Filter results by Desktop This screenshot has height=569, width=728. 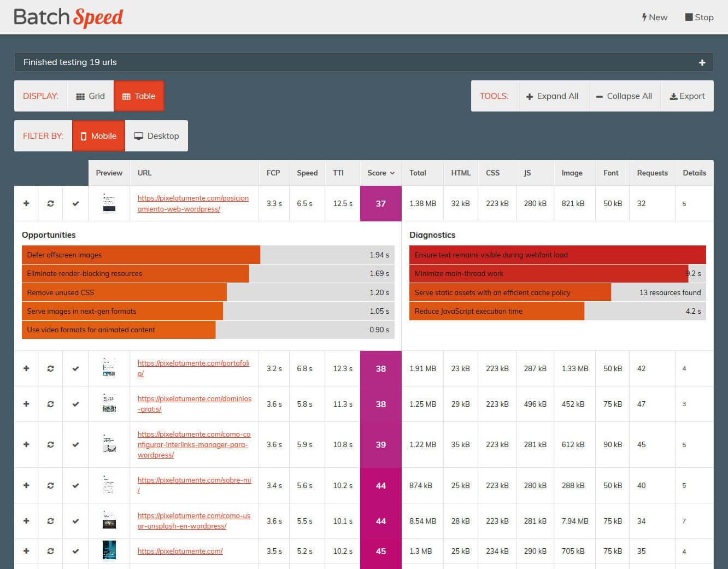[156, 136]
